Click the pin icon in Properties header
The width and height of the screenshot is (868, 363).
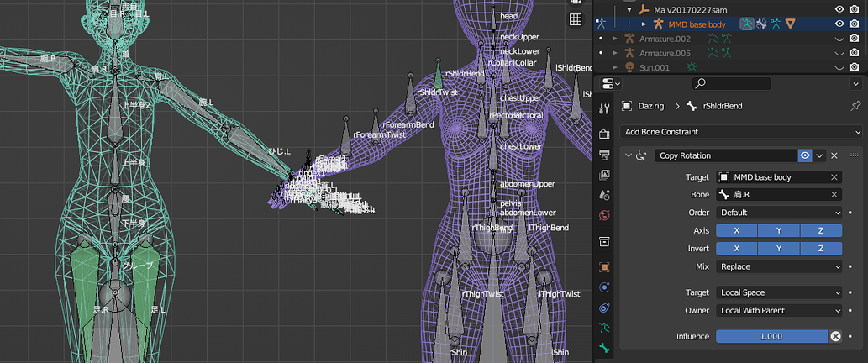coord(855,106)
